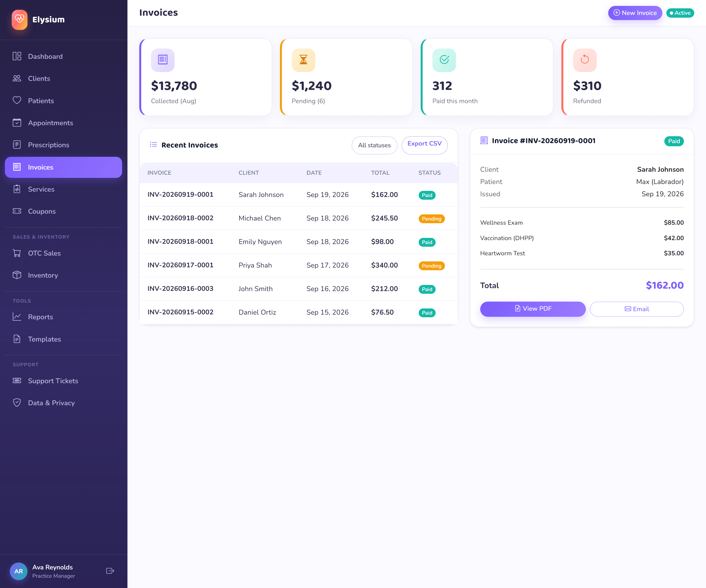The image size is (706, 588).
Task: Click the Templates document icon
Action: tap(17, 339)
